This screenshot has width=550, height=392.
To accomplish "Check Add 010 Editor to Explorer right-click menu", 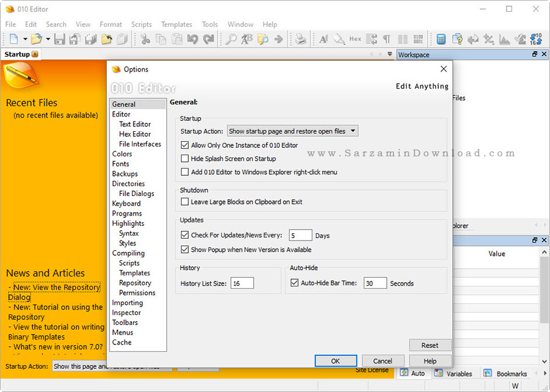I will (185, 172).
